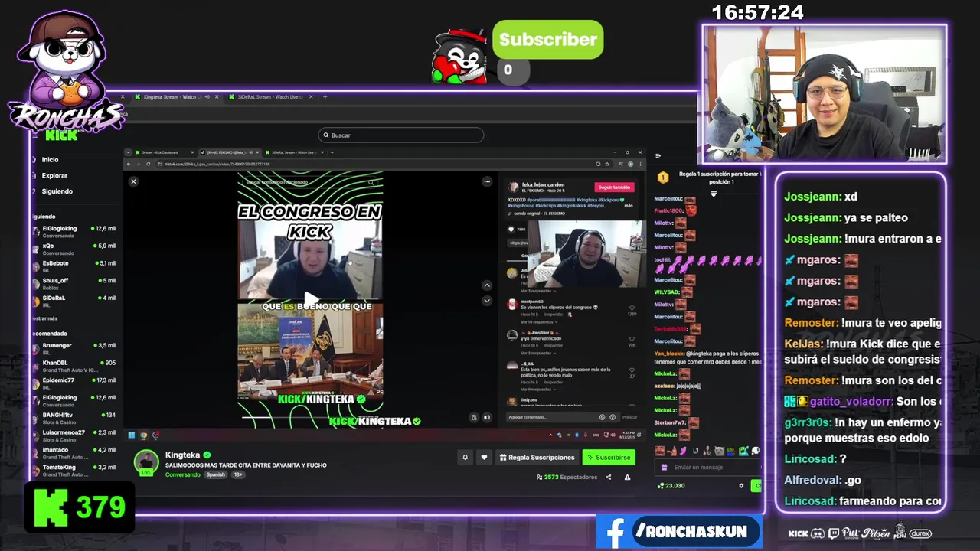Expand the gift leaderboard chevron in chat
This screenshot has height=551, width=980.
point(714,194)
